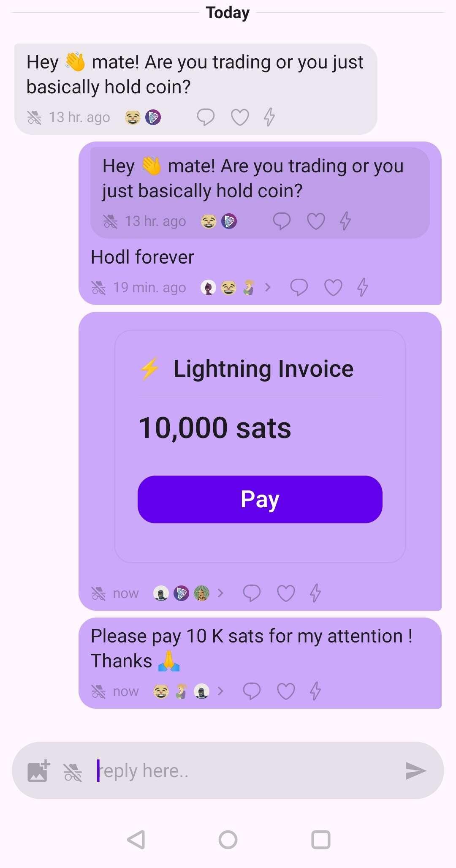Expand participants list on 'Hodl forever' message
Screen dimensions: 456x868
(267, 288)
